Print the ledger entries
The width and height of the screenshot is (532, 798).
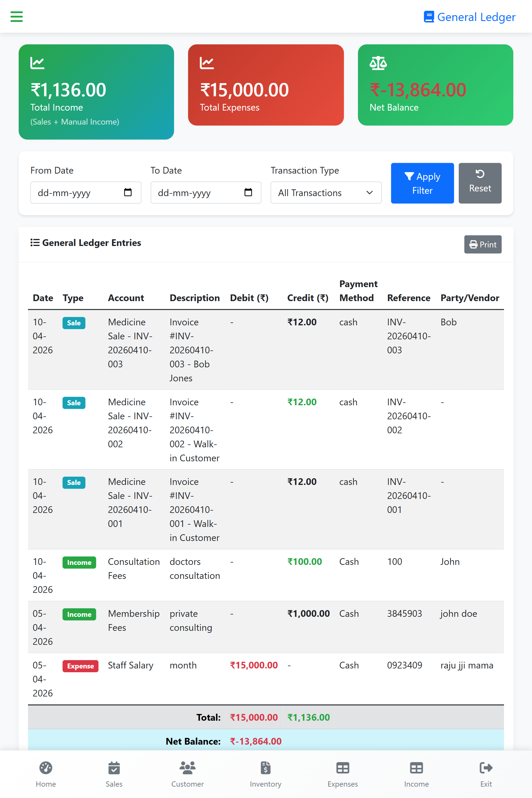[482, 245]
